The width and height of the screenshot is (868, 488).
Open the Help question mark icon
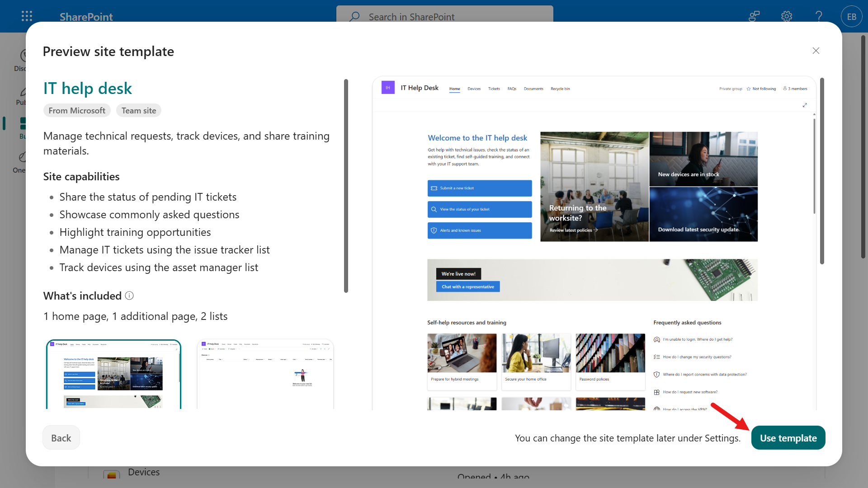pyautogui.click(x=819, y=16)
